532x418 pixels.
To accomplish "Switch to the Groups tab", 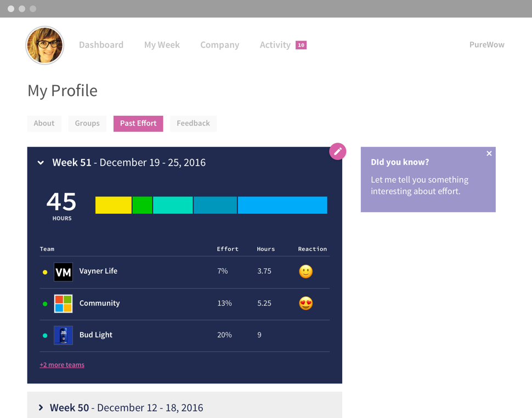I will (x=87, y=123).
